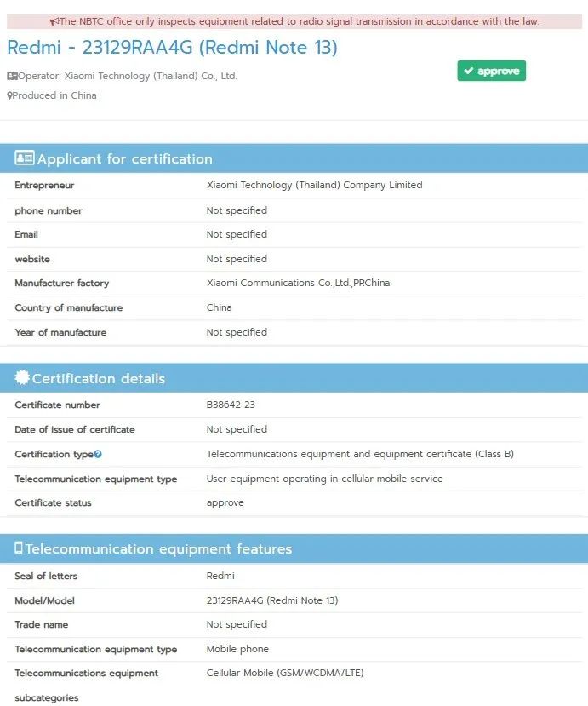588x706 pixels.
Task: Click Telecommunication equipment type label under Certification details
Action: [96, 479]
